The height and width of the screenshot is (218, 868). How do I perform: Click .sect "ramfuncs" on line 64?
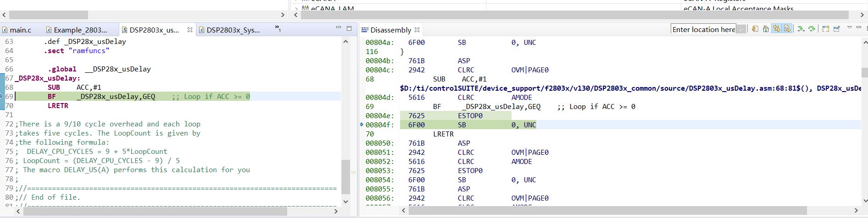(77, 51)
